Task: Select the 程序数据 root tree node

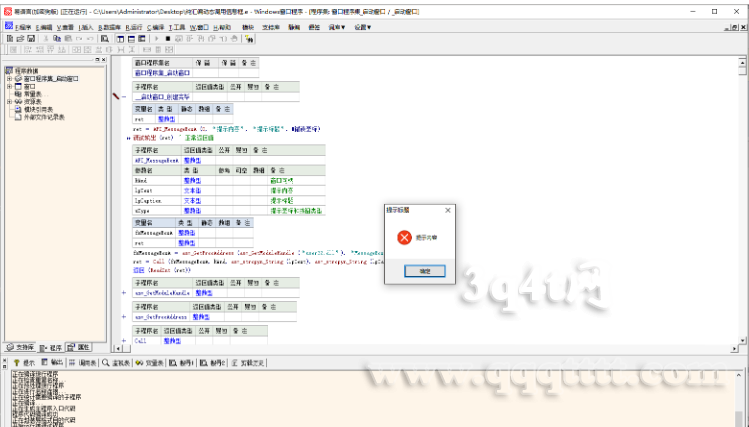Action: point(26,71)
